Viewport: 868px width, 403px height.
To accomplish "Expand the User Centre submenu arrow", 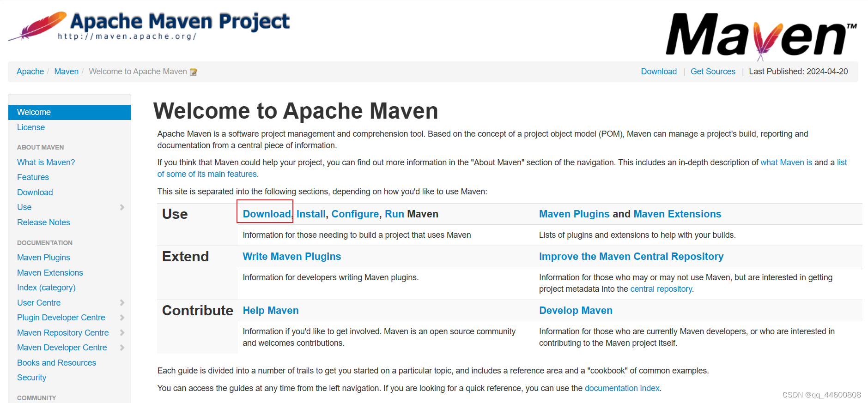I will [x=122, y=303].
